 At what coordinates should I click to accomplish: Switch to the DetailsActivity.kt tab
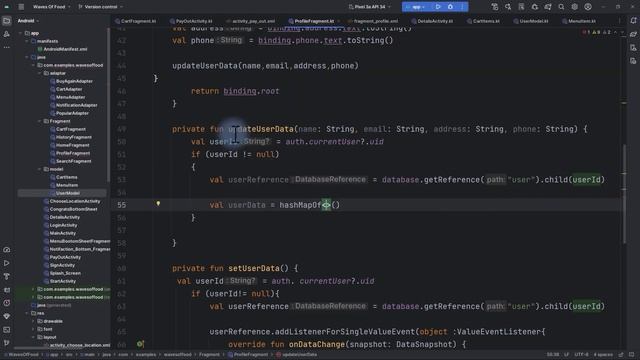(432, 21)
